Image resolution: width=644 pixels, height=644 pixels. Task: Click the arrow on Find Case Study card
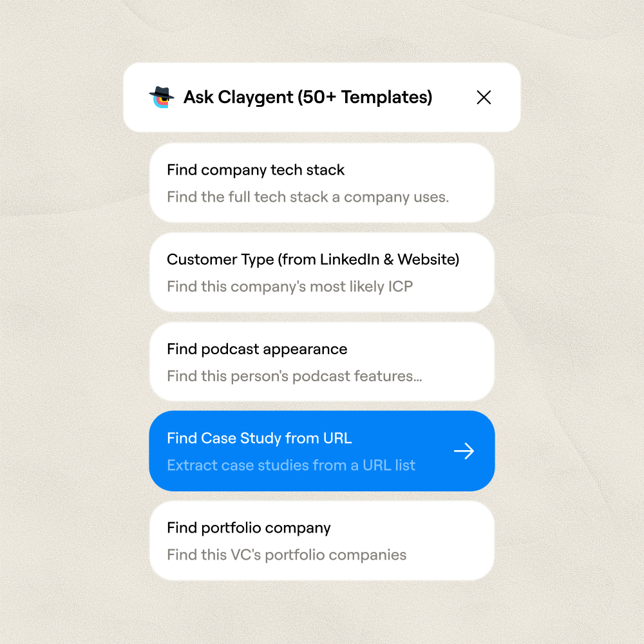pyautogui.click(x=464, y=451)
